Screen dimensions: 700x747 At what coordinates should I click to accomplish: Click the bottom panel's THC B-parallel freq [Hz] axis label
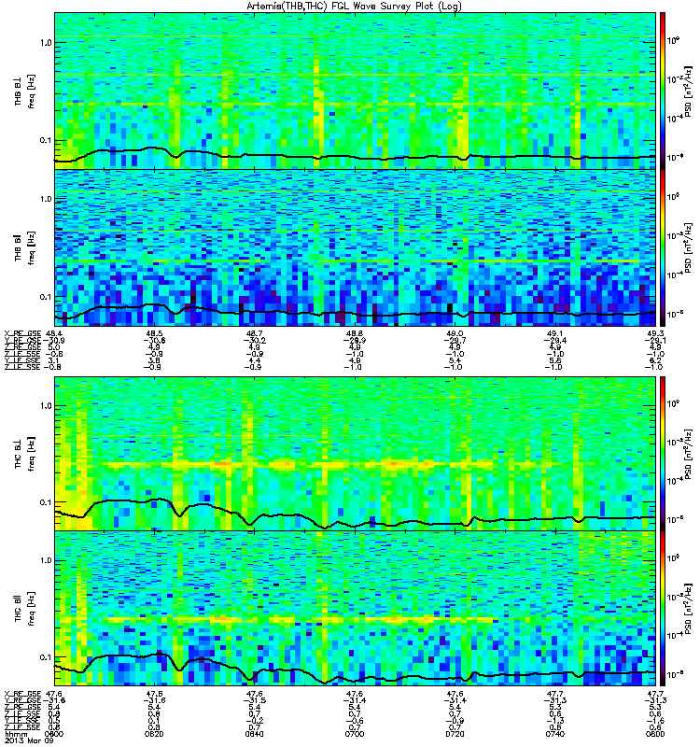coord(25,609)
